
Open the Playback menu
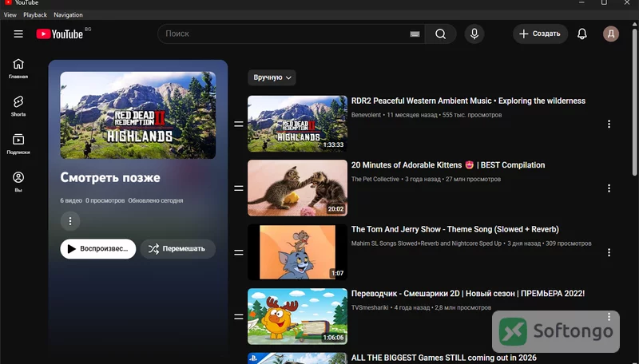35,14
